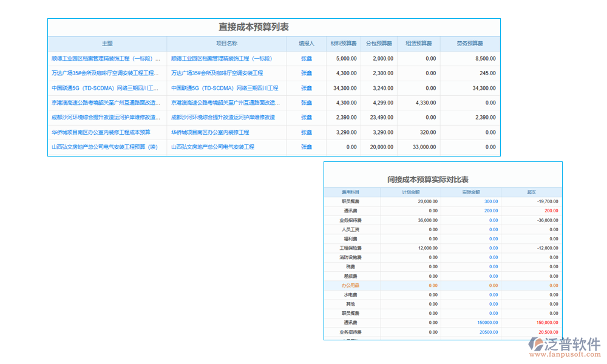Click 张鑫 in the 京港澳高速 row
Image resolution: width=607 pixels, height=364 pixels.
307,103
